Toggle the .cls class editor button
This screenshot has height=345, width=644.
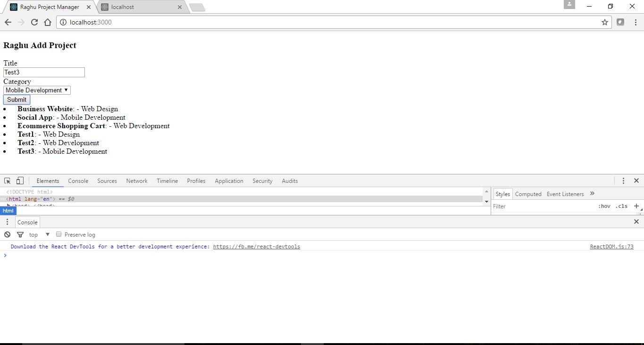click(621, 206)
